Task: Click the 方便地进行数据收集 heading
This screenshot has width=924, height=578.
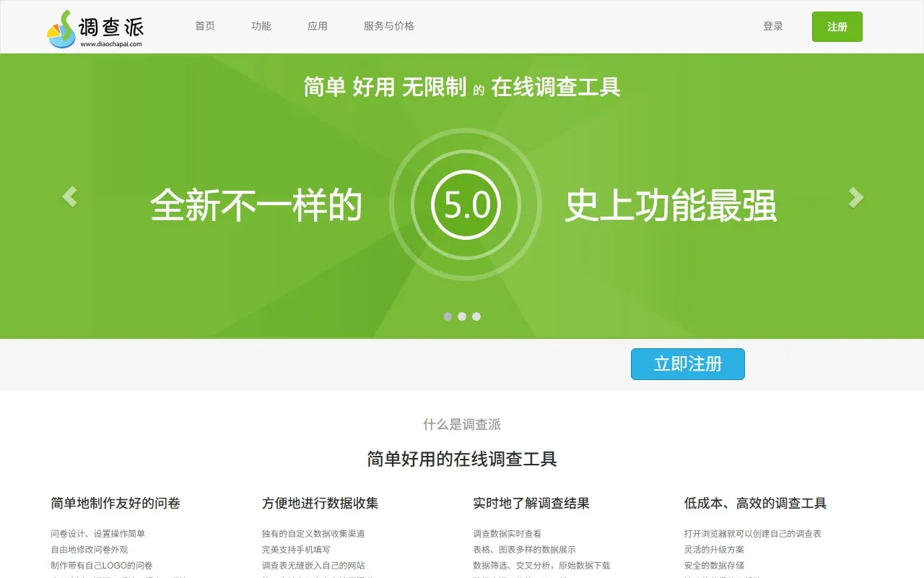Action: click(321, 503)
